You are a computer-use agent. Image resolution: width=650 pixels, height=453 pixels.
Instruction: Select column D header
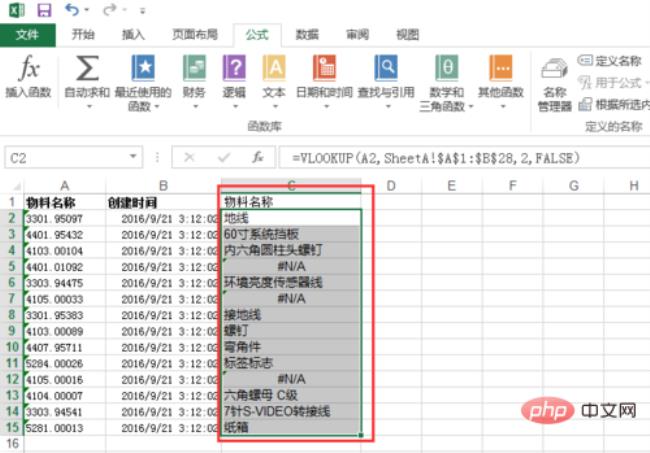click(391, 186)
